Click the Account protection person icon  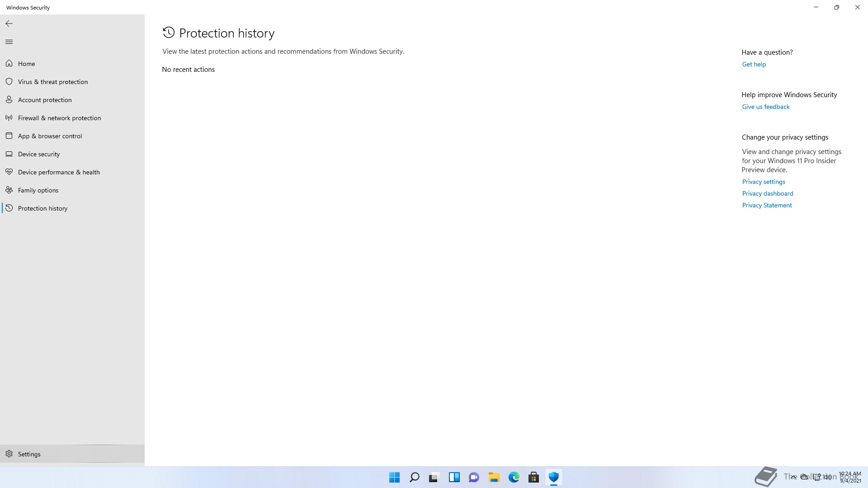click(x=9, y=99)
